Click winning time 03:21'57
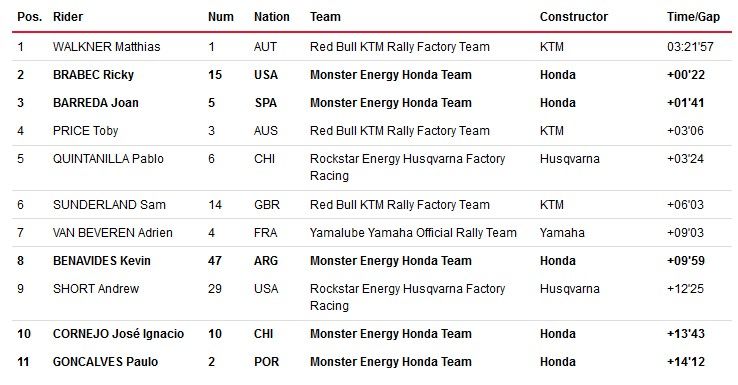Viewport: 738px width, 385px height. (x=690, y=47)
